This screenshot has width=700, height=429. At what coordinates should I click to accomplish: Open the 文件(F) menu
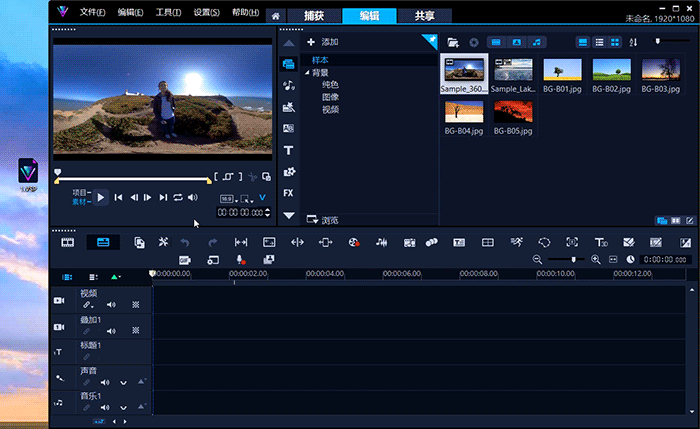(92, 13)
